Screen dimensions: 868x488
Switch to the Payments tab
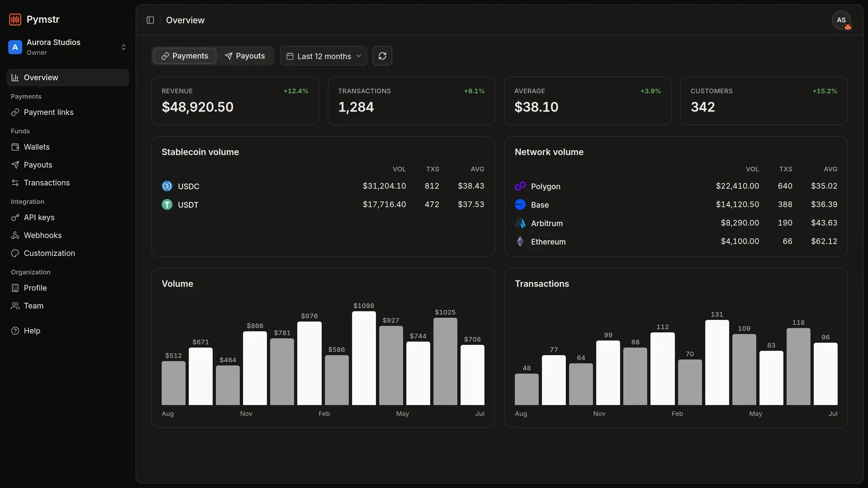tap(184, 56)
